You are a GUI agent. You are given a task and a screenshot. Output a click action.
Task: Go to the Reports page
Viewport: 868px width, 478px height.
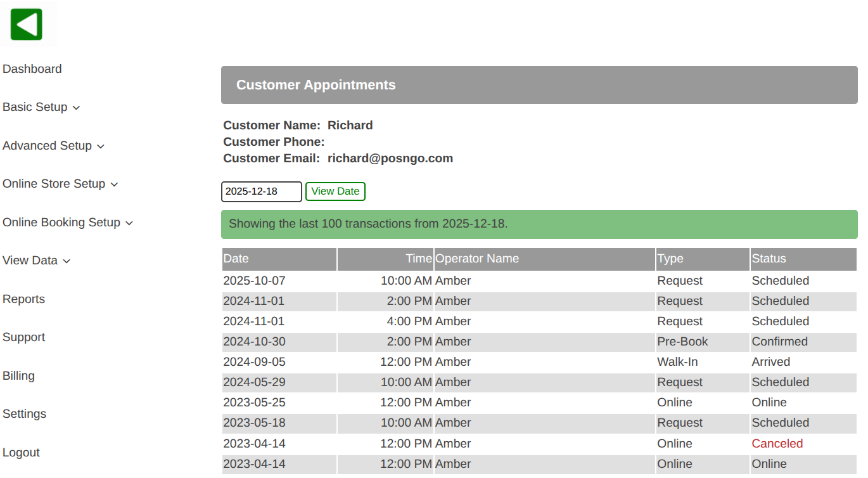point(24,299)
